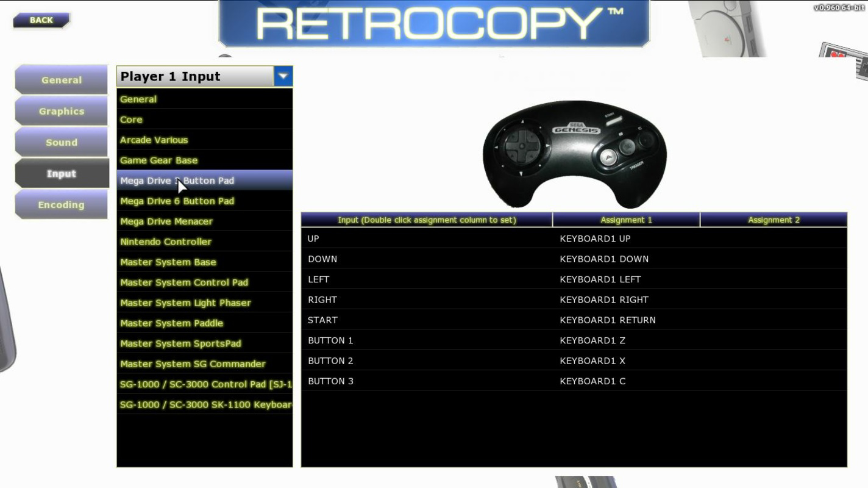The height and width of the screenshot is (488, 868).
Task: Select the KEYBOARD1 DOWN assignment cell
Action: tap(626, 259)
